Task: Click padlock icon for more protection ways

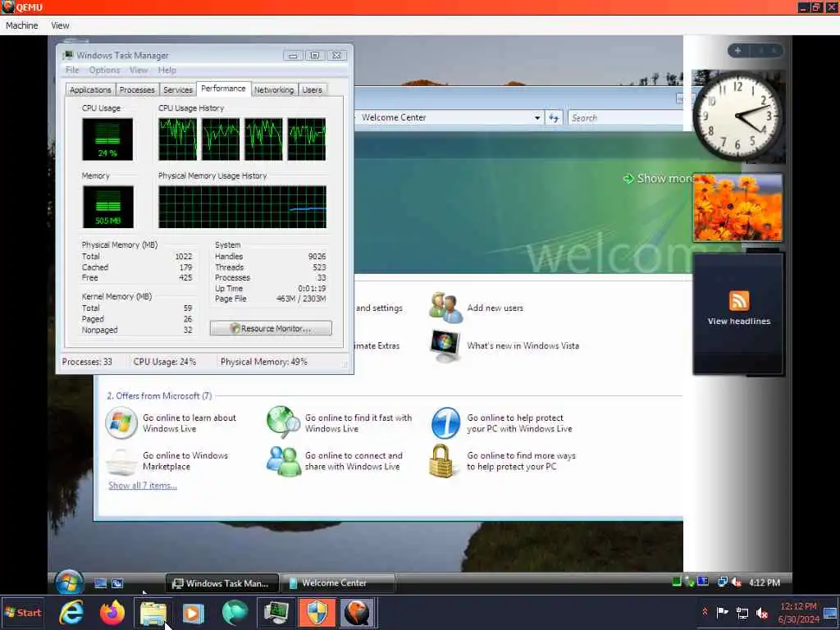Action: (x=442, y=461)
